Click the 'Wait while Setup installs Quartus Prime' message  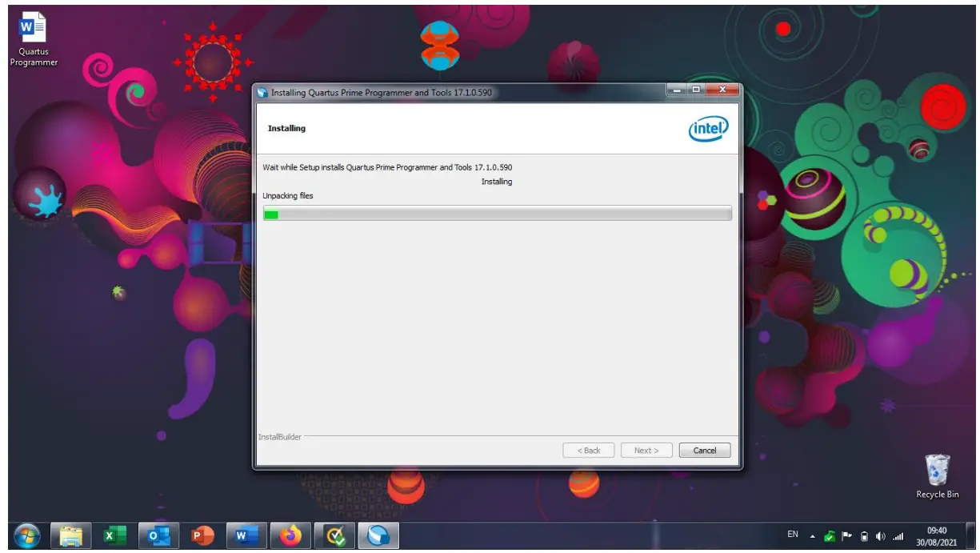pyautogui.click(x=387, y=167)
